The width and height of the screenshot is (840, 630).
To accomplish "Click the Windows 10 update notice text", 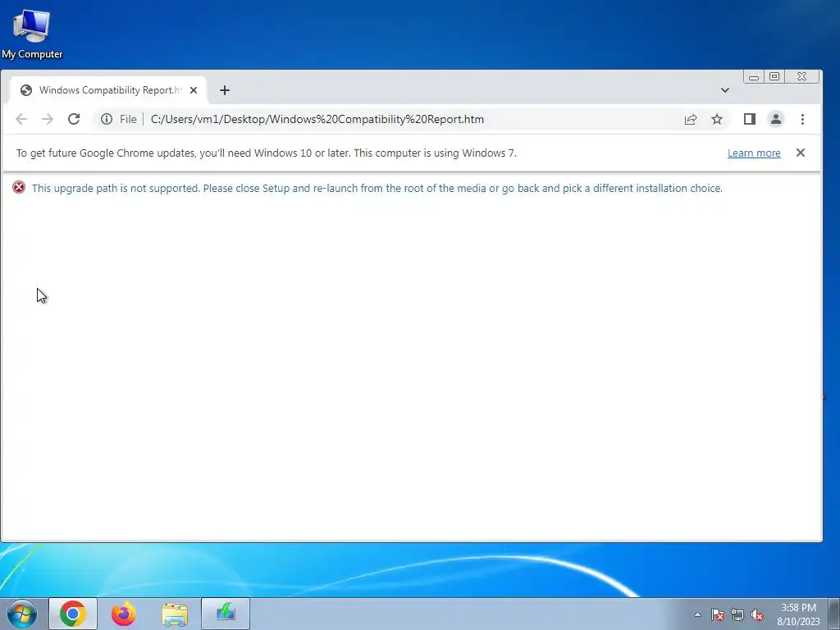I will pyautogui.click(x=267, y=153).
